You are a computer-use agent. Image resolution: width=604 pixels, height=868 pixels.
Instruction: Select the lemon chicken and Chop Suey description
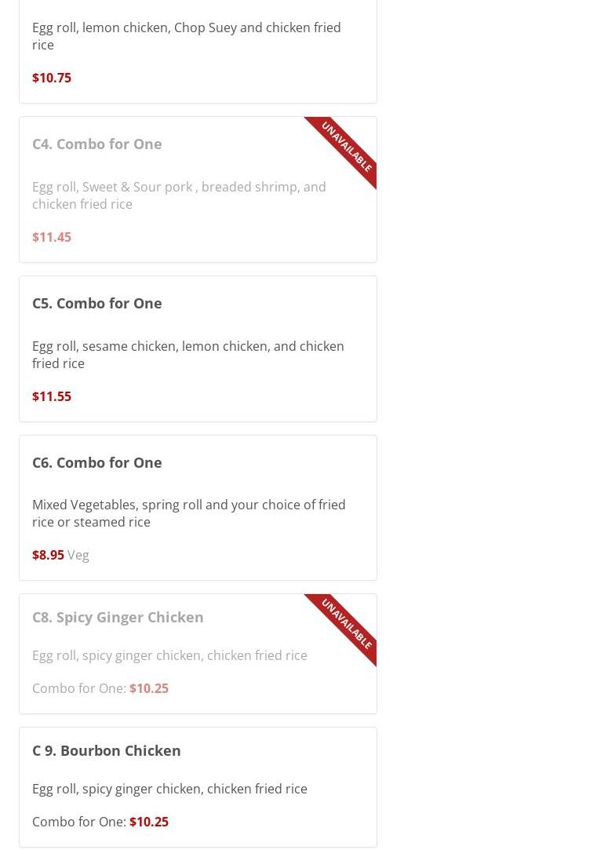pyautogui.click(x=186, y=36)
